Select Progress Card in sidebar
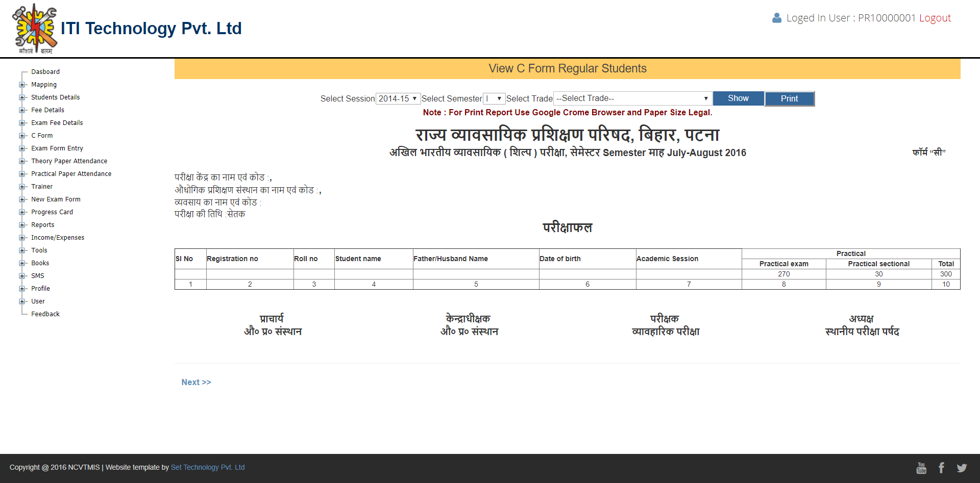980x483 pixels. [x=52, y=212]
